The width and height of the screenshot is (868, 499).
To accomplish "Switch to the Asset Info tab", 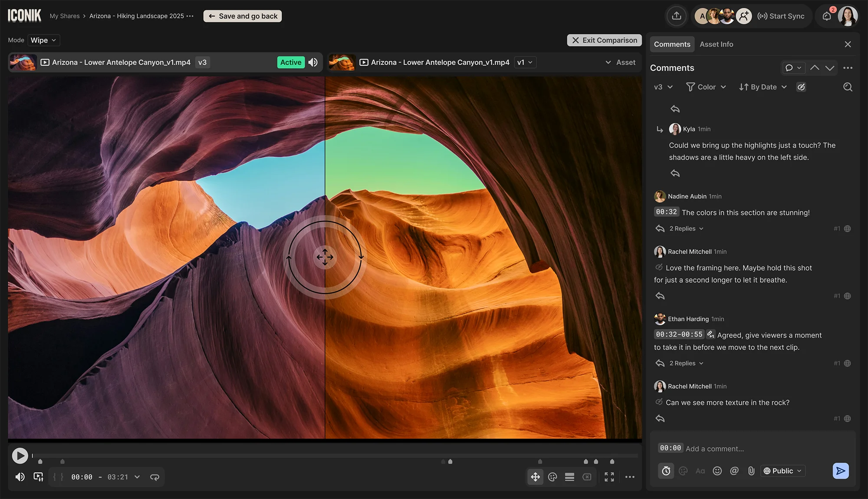I will 716,44.
